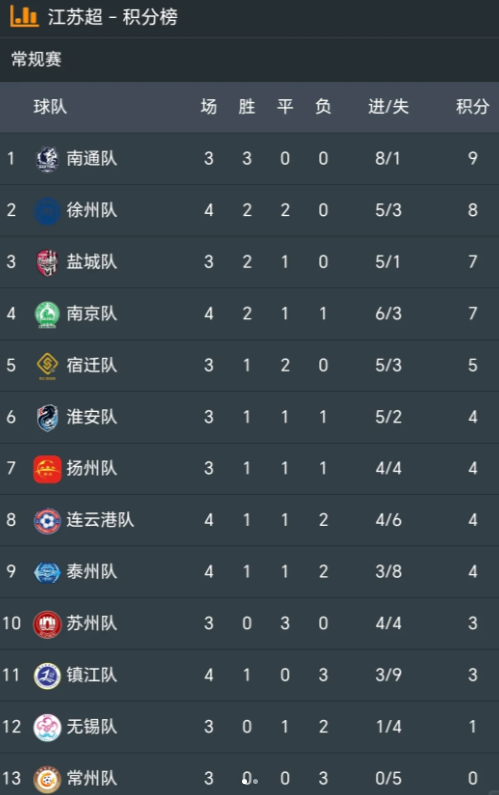Click the 南京队 green team logo
Image resolution: width=499 pixels, height=795 pixels.
(47, 314)
